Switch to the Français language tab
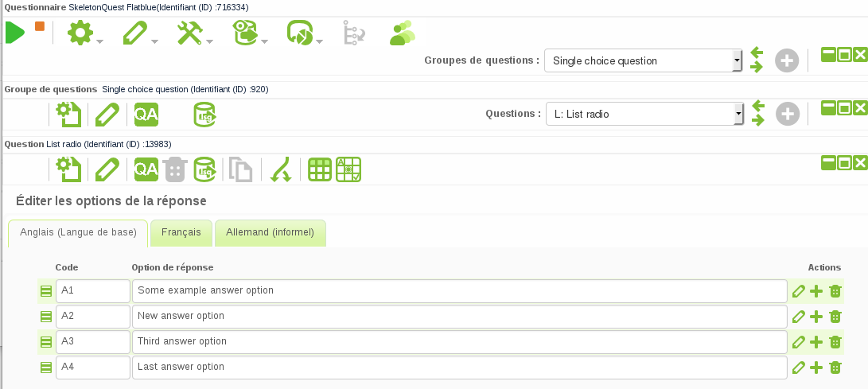 pos(181,232)
